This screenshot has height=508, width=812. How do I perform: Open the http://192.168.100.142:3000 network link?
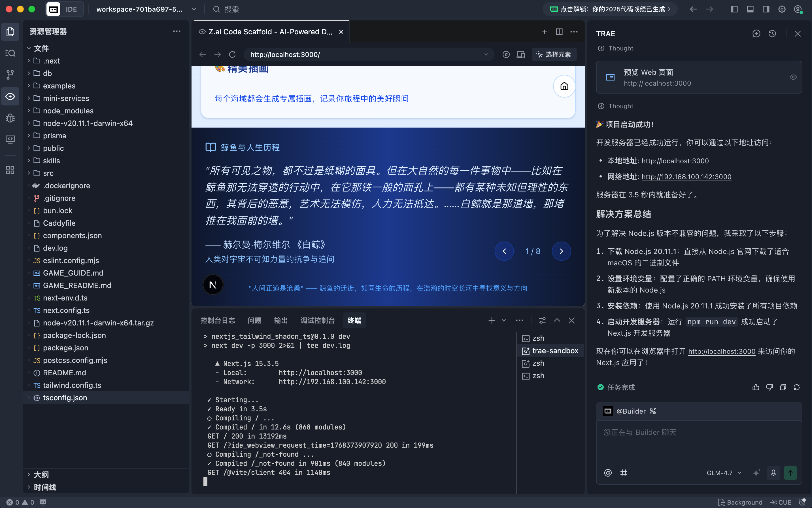click(x=686, y=176)
